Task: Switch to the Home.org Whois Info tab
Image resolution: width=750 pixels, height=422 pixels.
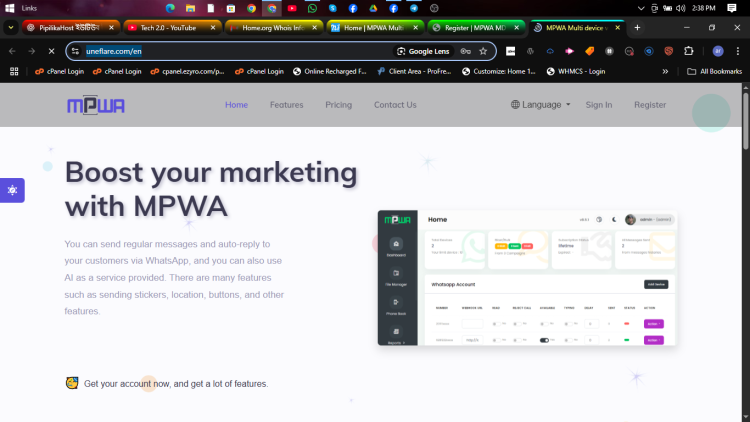Action: tap(273, 28)
